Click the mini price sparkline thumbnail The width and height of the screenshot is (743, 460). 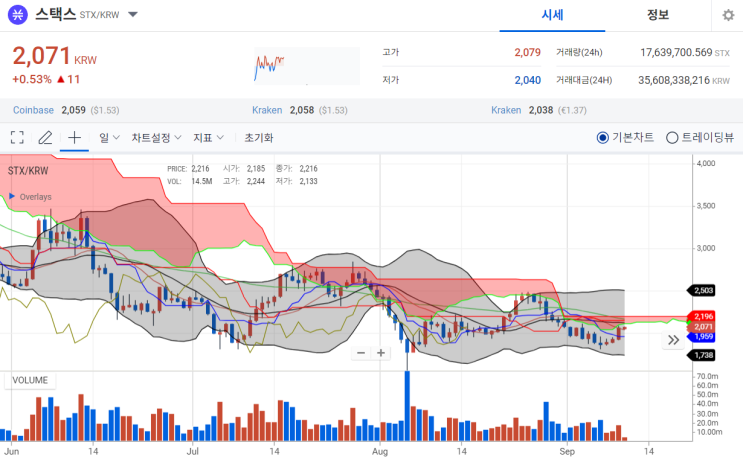307,66
